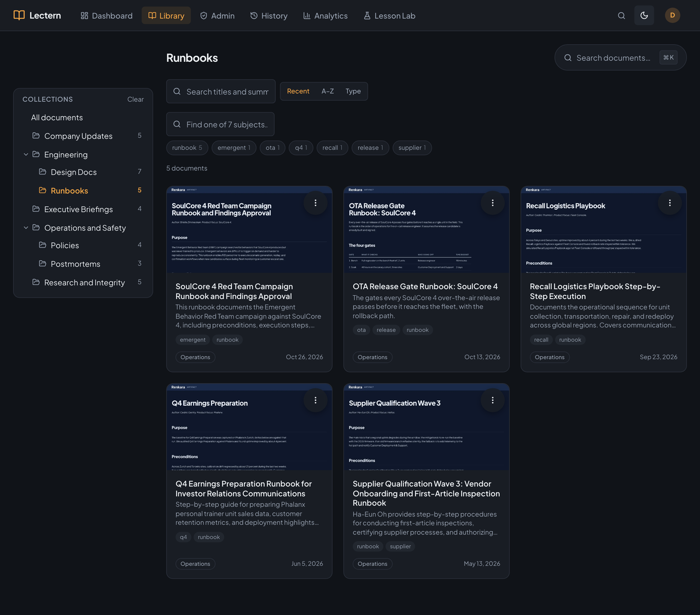Sort documents A–Z
Image resolution: width=700 pixels, height=615 pixels.
point(328,91)
